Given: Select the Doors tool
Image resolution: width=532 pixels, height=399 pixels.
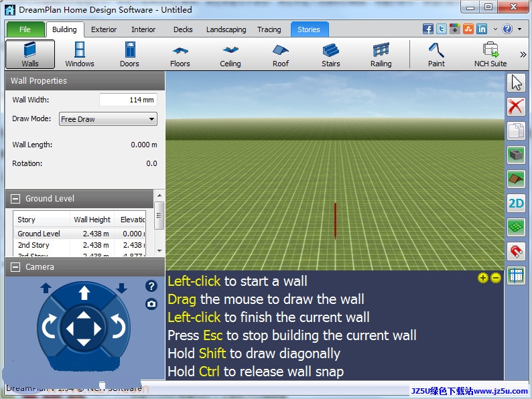Looking at the screenshot, I should tap(129, 54).
